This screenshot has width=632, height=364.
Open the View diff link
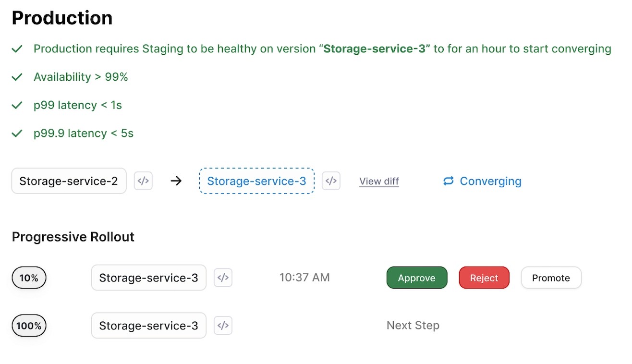[x=379, y=182]
